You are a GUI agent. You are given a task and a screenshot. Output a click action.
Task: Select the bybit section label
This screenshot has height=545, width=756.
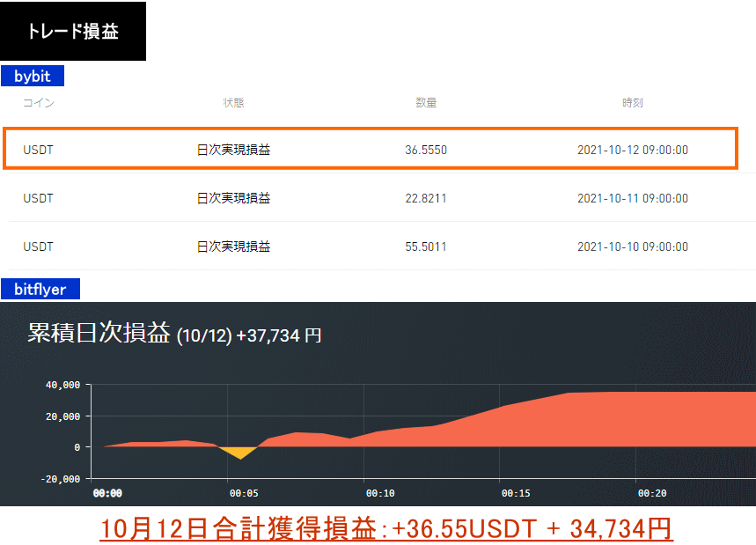point(33,77)
